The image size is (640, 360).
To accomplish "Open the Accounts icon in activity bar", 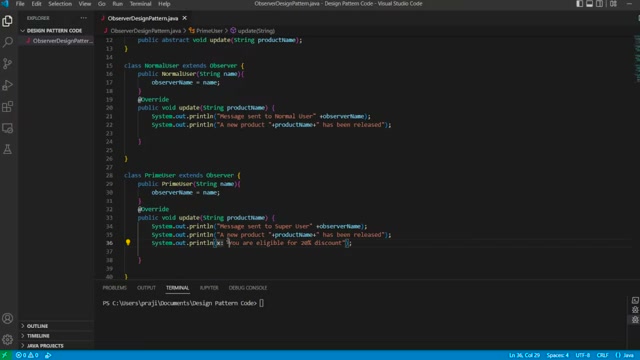I will 7,318.
